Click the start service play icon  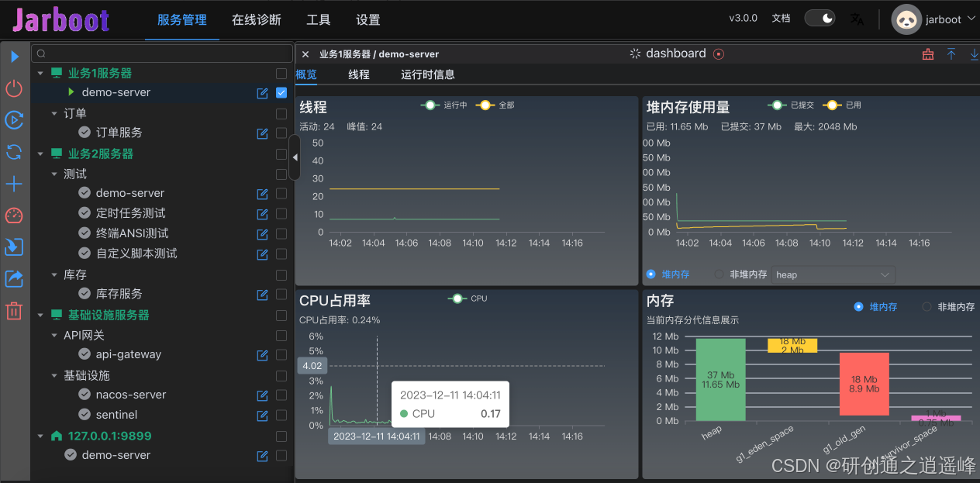coord(14,57)
